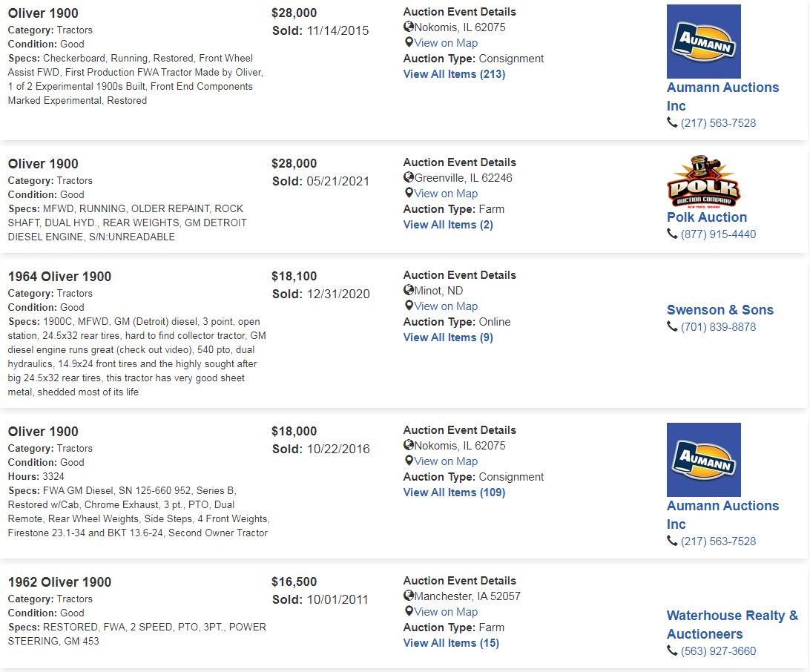Click phone icon next to (877) 915-4440
The height and width of the screenshot is (672, 810).
pos(672,234)
